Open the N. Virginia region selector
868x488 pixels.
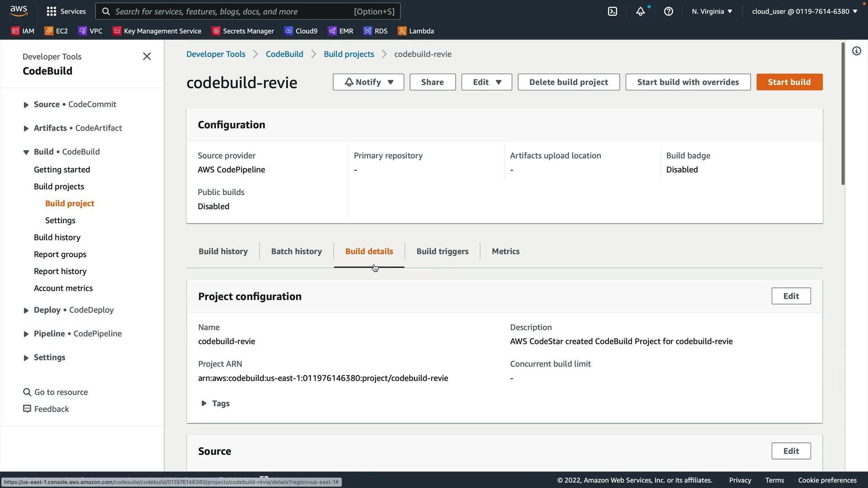pyautogui.click(x=712, y=11)
